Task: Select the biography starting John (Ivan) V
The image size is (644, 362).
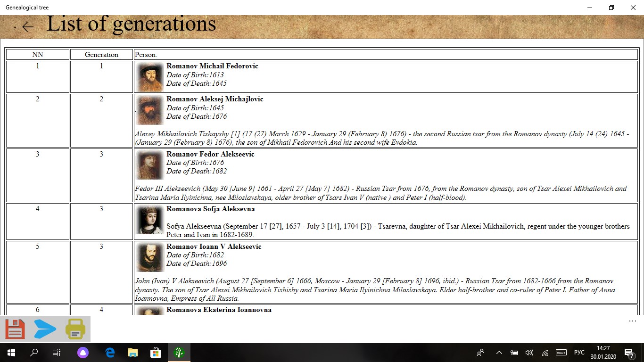Action: [x=375, y=289]
